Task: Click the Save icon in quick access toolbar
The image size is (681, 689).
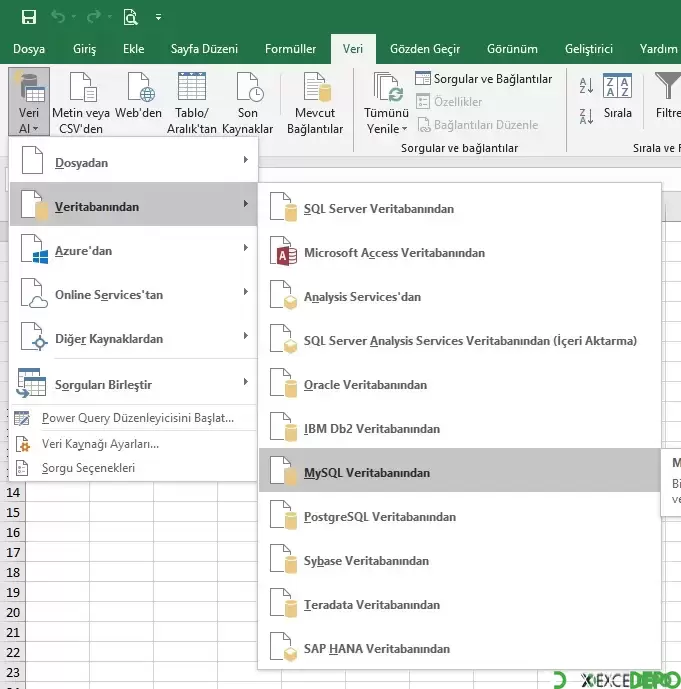Action: [x=29, y=17]
